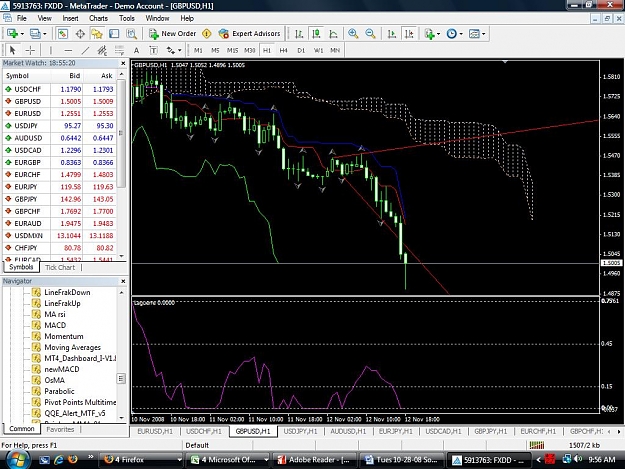Viewport: 625px width, 469px height.
Task: Switch to M15 timeframe
Action: pos(232,51)
